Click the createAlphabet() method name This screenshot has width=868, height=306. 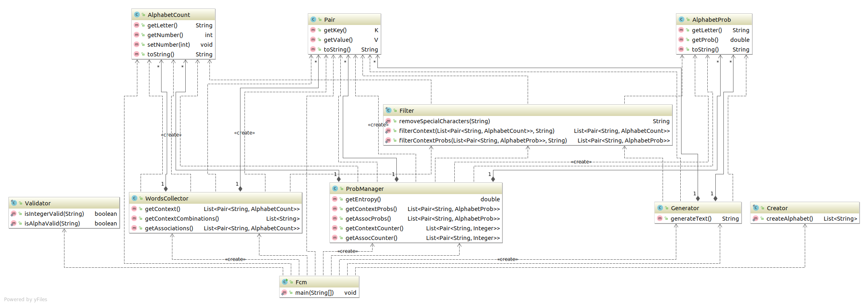click(x=789, y=219)
